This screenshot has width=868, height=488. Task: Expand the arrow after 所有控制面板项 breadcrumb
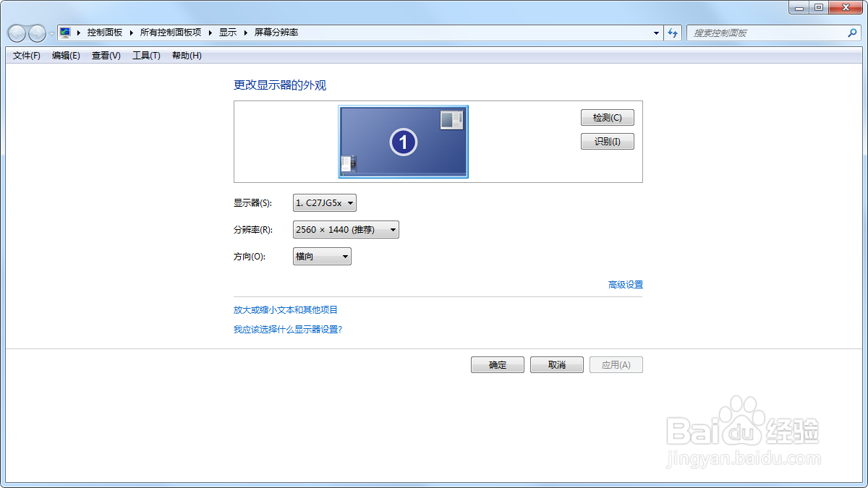[210, 33]
